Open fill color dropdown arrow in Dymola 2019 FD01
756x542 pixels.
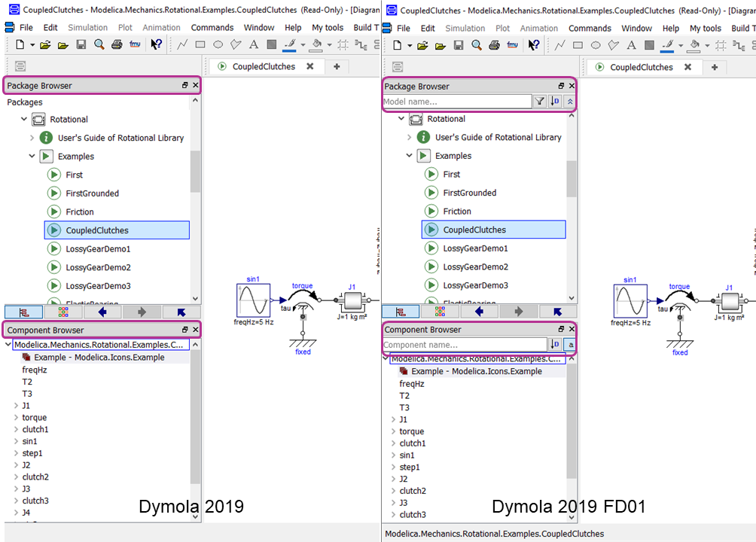707,46
